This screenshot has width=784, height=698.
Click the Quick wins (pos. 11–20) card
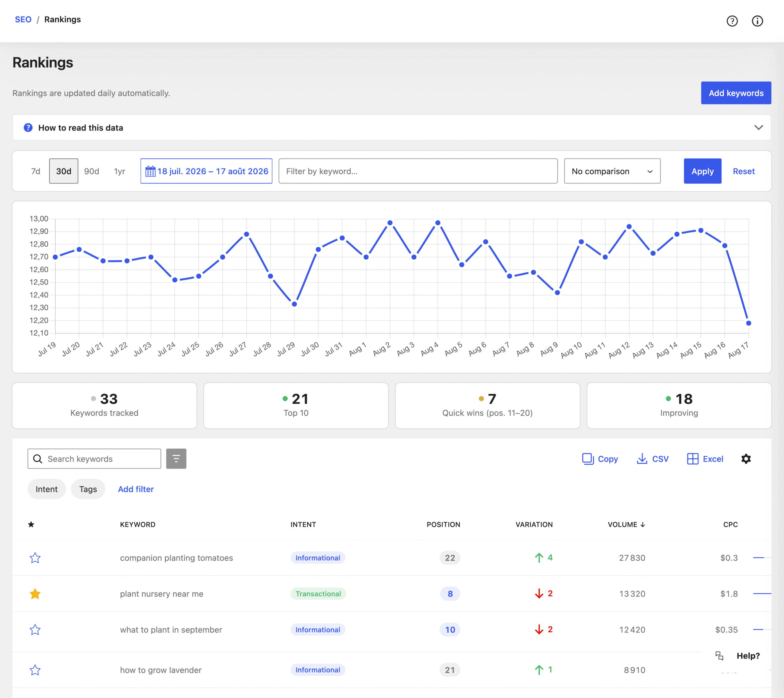coord(488,406)
